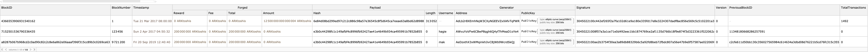Open PublicKey box in first row
This screenshot has height=52, width=868.
tap(556, 21)
